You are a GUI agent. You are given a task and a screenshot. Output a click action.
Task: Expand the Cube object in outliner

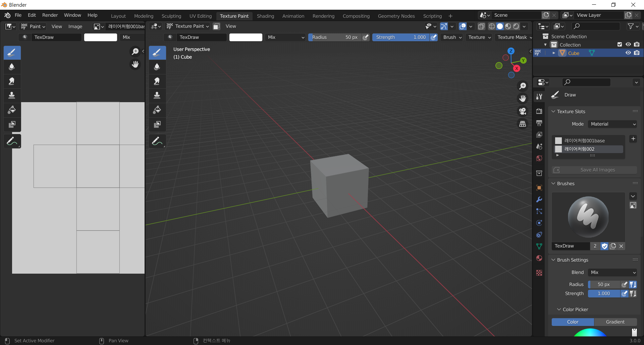click(x=553, y=53)
